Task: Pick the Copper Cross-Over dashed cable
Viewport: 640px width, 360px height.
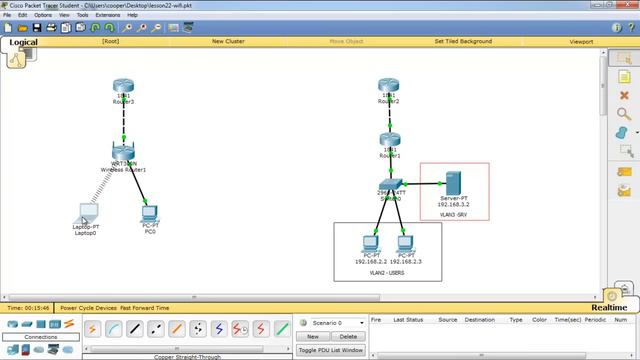Action: [156, 329]
